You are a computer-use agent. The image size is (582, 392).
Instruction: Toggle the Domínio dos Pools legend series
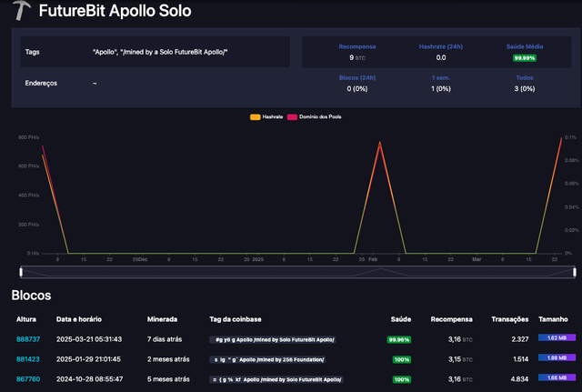click(315, 117)
